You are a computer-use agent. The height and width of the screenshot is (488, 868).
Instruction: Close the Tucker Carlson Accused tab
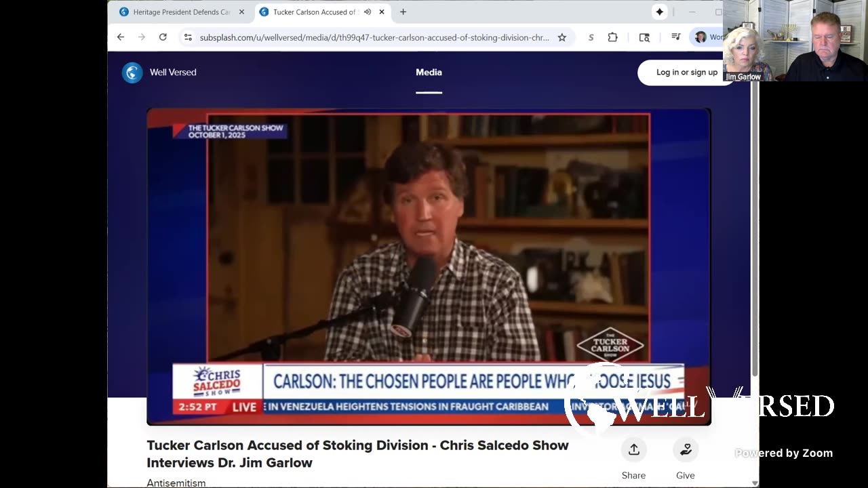point(382,12)
